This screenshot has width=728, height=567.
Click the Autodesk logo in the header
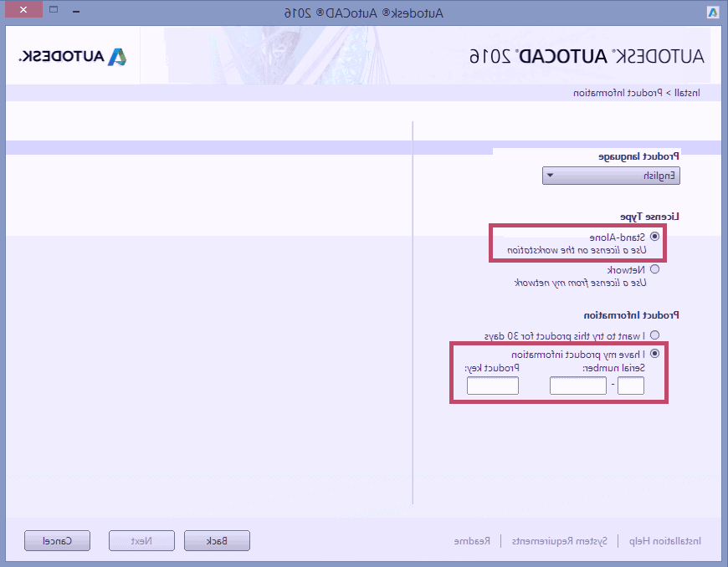[x=73, y=57]
